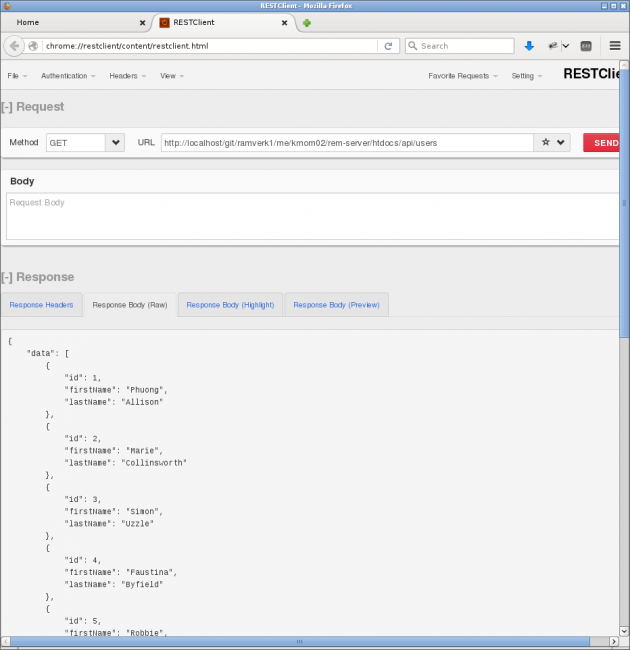This screenshot has width=630, height=650.
Task: Click the globe site identity icon
Action: tap(33, 46)
